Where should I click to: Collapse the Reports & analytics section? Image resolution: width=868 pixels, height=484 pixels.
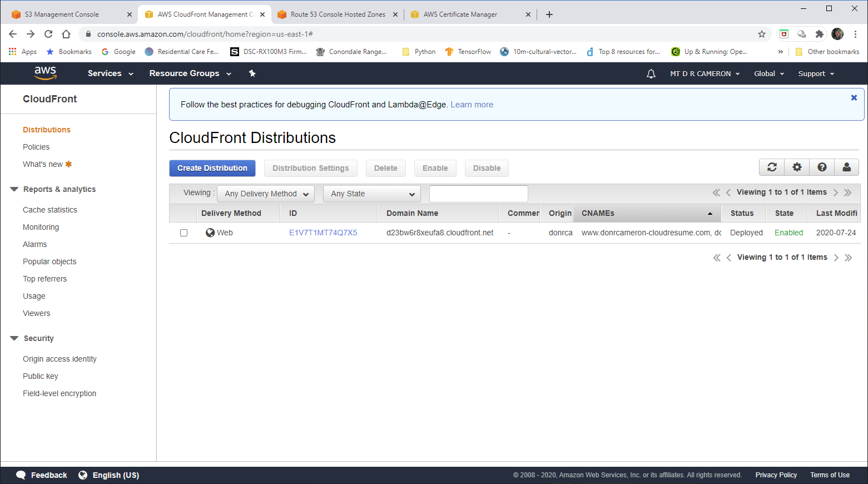(x=14, y=189)
